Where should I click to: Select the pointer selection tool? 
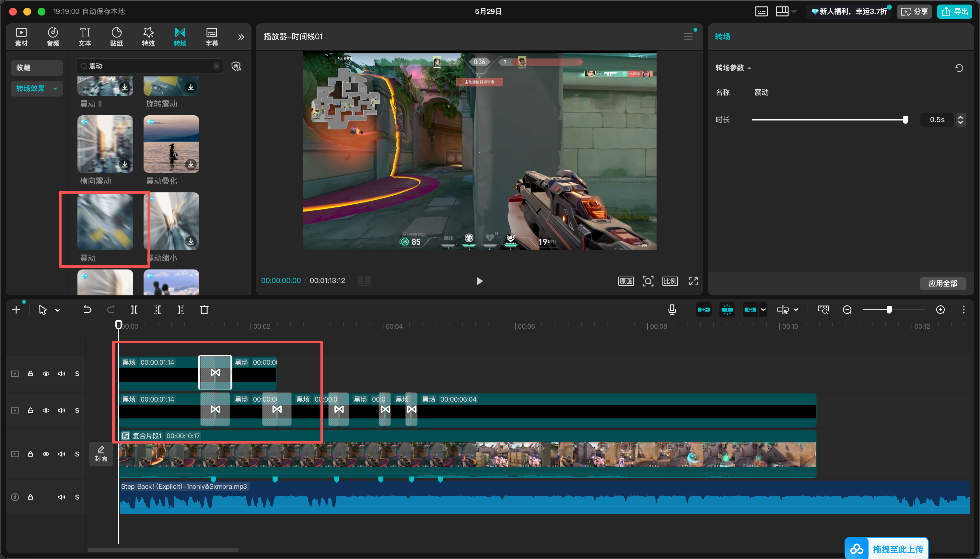[43, 309]
